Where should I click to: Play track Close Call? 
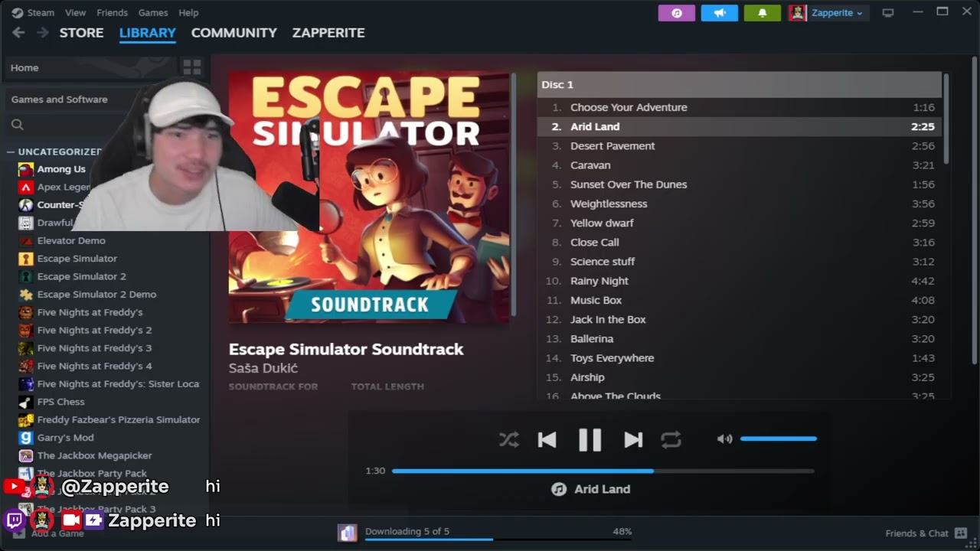tap(740, 243)
